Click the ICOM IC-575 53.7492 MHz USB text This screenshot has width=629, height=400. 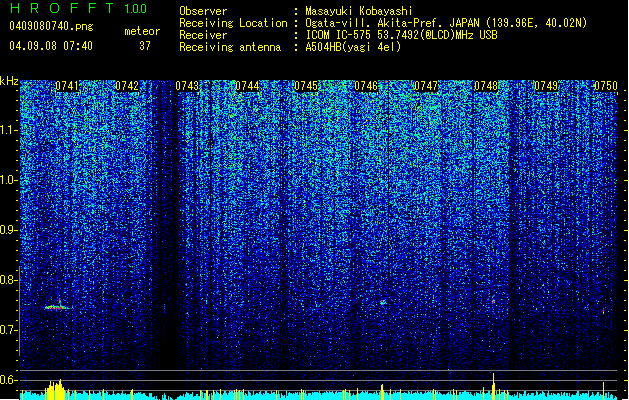(x=401, y=35)
